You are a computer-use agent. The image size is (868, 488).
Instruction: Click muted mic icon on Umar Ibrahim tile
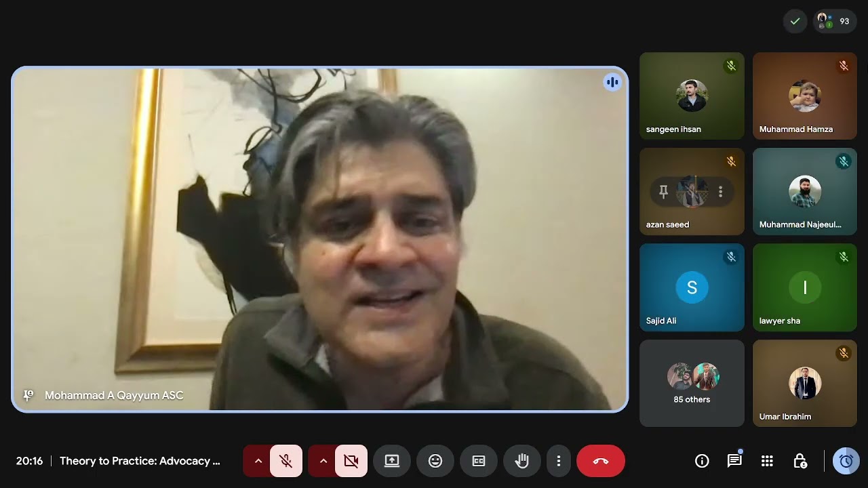tap(844, 353)
